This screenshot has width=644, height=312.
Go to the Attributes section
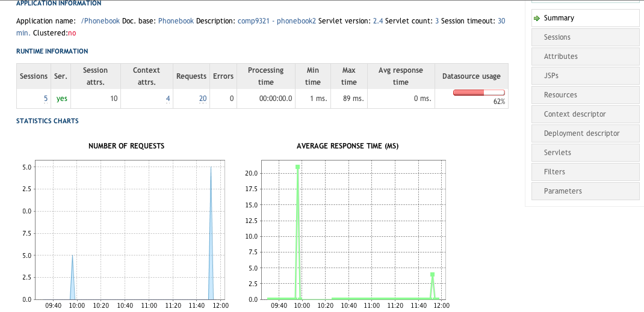[560, 57]
